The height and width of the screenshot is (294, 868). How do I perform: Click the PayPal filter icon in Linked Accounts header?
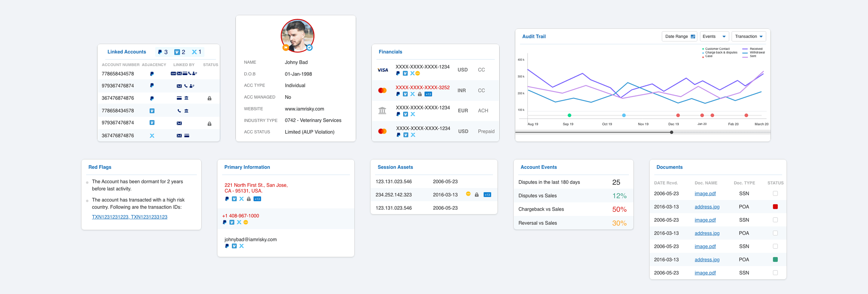tap(159, 52)
